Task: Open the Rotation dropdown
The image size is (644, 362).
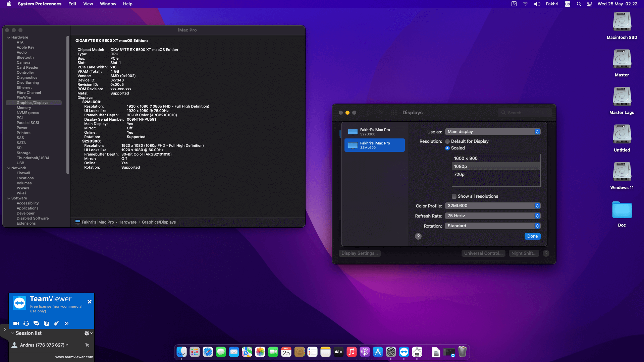Action: (493, 226)
